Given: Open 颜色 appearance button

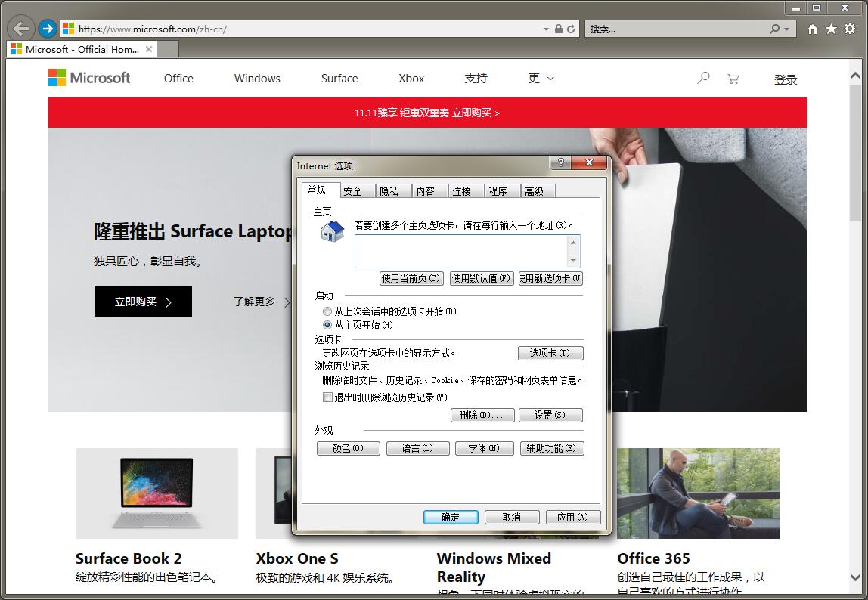Looking at the screenshot, I should click(x=349, y=448).
